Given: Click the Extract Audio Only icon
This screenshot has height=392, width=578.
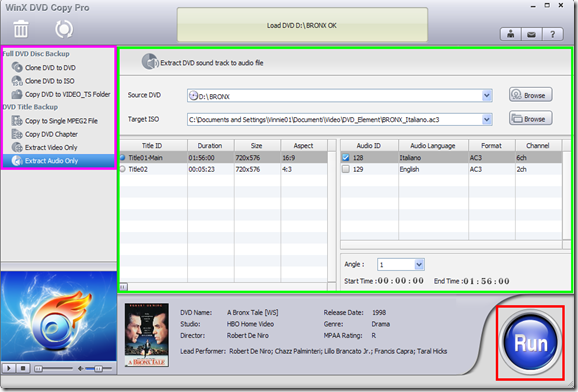Looking at the screenshot, I should click(x=17, y=161).
